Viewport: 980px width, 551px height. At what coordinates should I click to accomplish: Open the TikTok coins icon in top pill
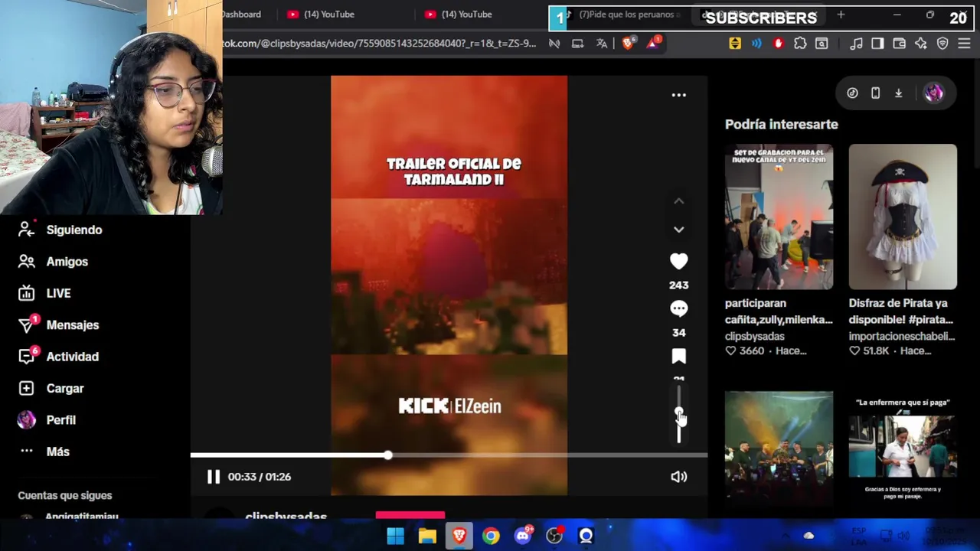click(x=852, y=93)
